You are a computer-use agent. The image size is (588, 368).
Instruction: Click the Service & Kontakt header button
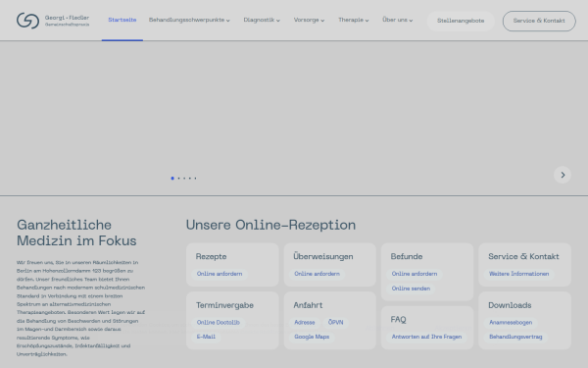point(539,21)
